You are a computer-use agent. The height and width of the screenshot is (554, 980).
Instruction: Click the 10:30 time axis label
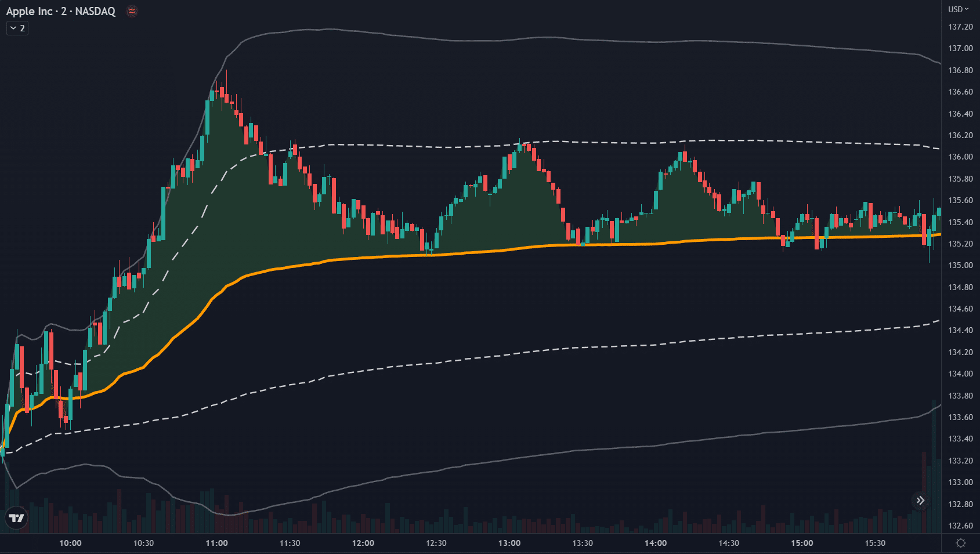pos(143,543)
